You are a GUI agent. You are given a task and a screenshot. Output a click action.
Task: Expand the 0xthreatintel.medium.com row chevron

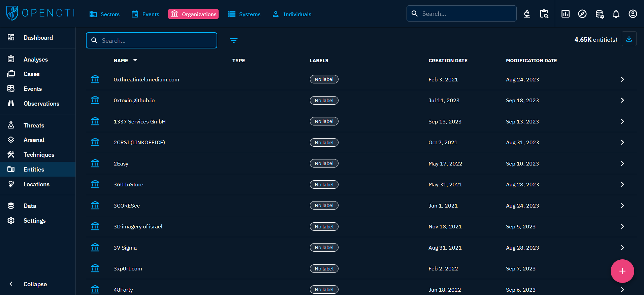tap(622, 79)
